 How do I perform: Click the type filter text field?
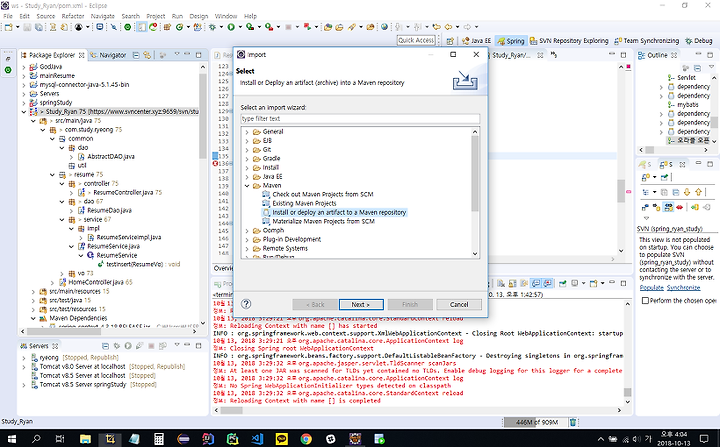(360, 119)
